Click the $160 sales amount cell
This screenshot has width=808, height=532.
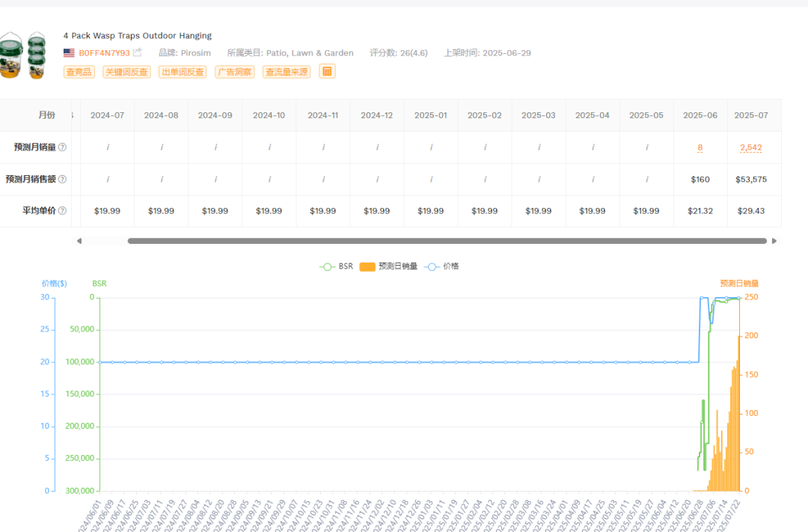tap(700, 180)
